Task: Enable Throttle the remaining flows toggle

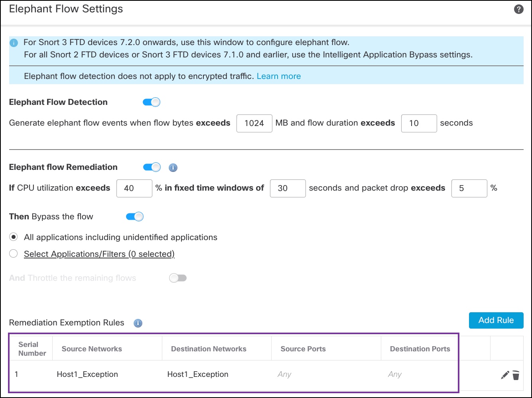Action: point(178,278)
